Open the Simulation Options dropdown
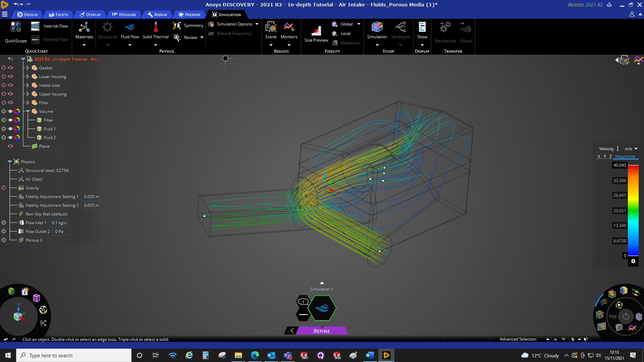This screenshot has width=644, height=362. point(257,24)
